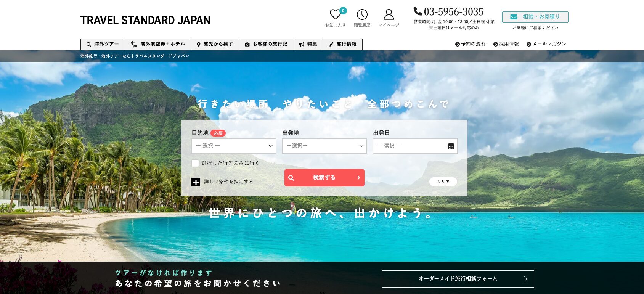This screenshot has height=294, width=644.
Task: Open オーダーメイド旅行相談フォーム link
Action: pyautogui.click(x=458, y=279)
